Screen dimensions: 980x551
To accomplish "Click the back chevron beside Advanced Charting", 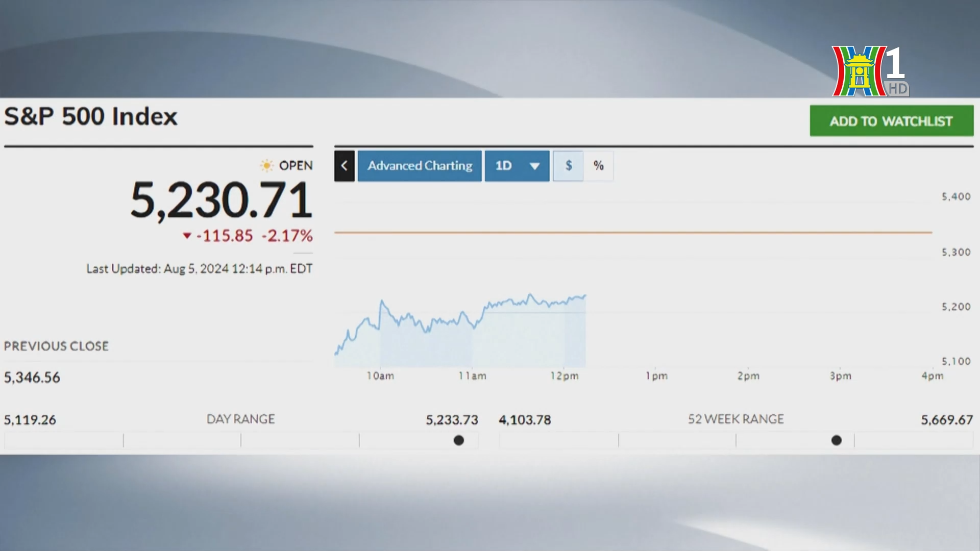I will tap(345, 166).
